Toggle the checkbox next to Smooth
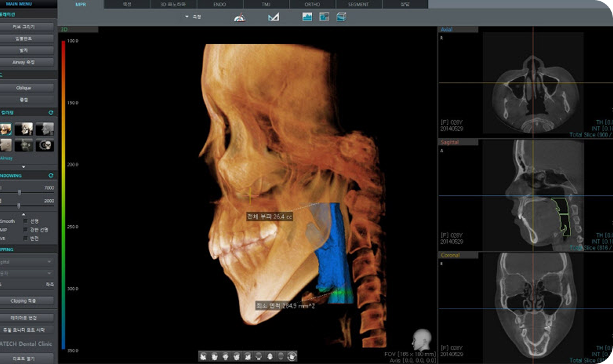 click(25, 221)
